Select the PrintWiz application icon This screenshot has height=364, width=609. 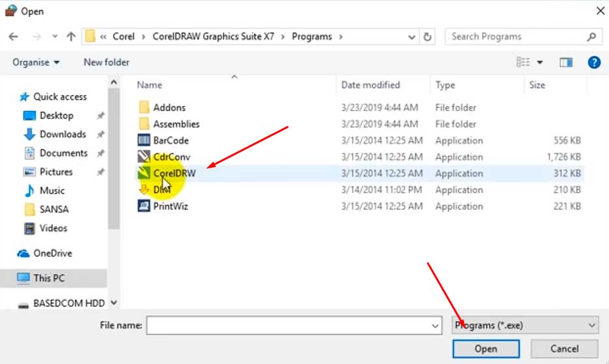[x=144, y=206]
